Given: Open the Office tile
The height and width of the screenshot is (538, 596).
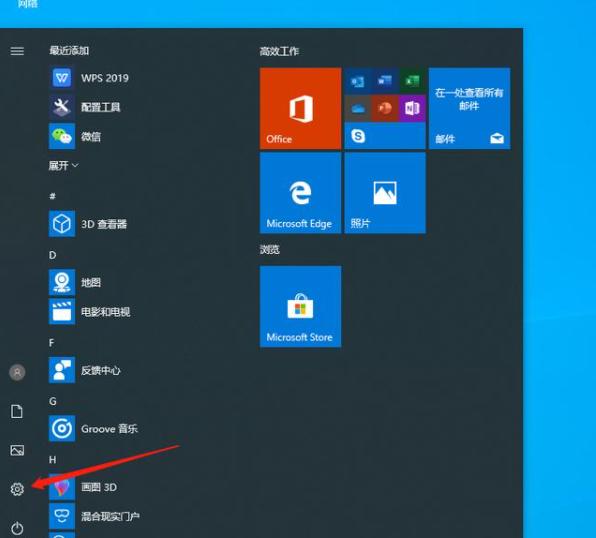Looking at the screenshot, I should pos(300,108).
